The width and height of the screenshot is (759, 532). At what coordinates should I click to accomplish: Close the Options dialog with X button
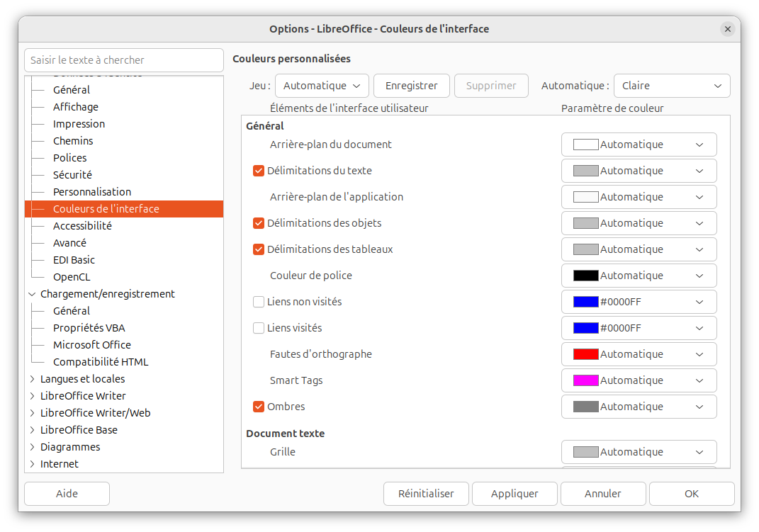point(728,29)
